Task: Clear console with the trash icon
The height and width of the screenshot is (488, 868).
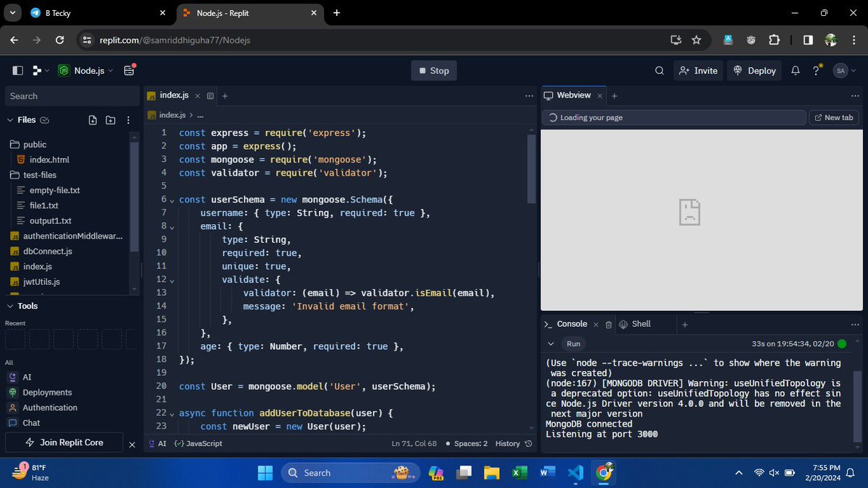Action: click(608, 325)
